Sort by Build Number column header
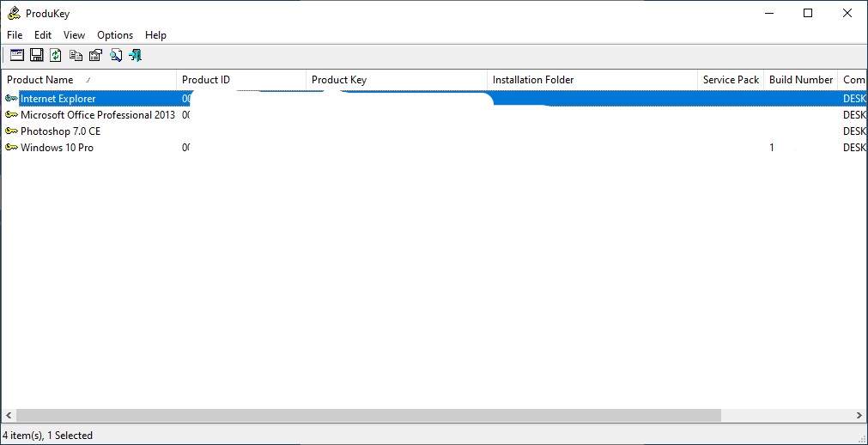Viewport: 868px width, 445px height. pos(801,80)
